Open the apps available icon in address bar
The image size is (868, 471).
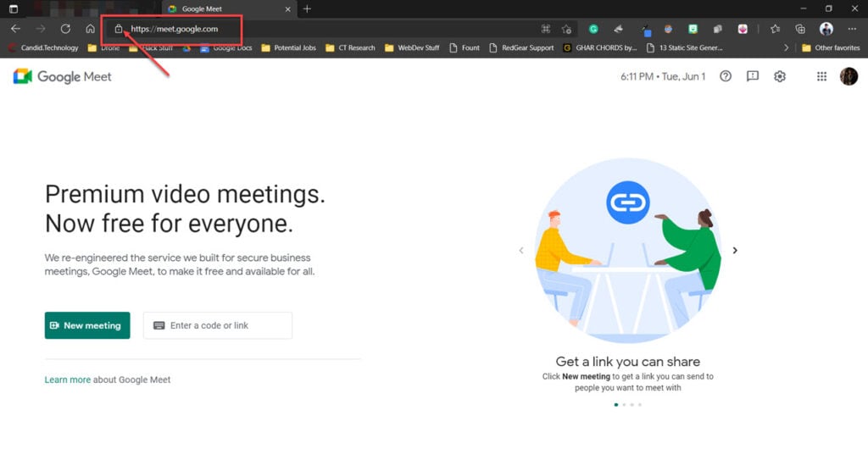546,29
